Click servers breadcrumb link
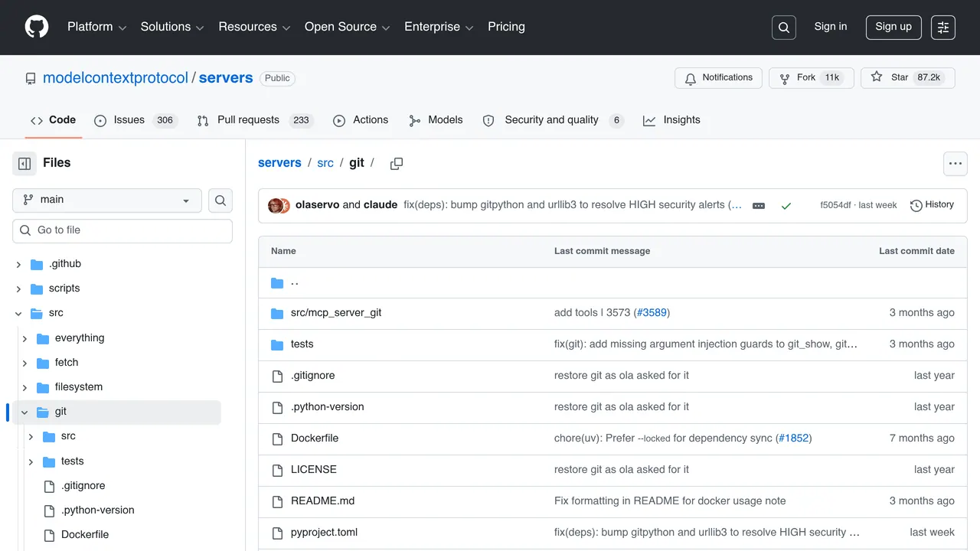This screenshot has height=551, width=980. [x=279, y=163]
